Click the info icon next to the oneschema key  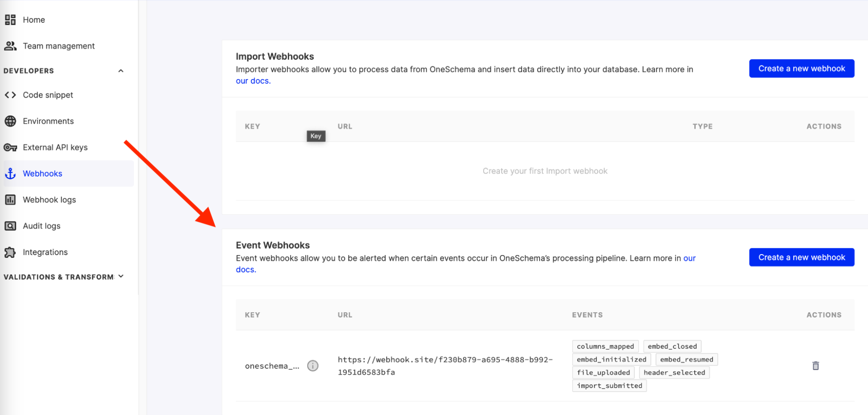(313, 366)
